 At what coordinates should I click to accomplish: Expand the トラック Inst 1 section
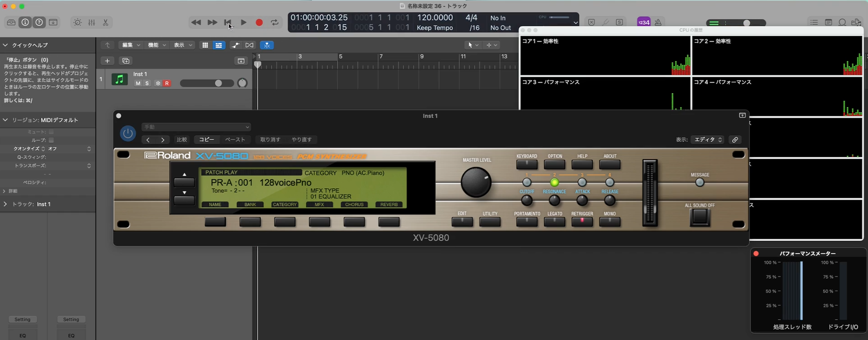click(x=5, y=204)
